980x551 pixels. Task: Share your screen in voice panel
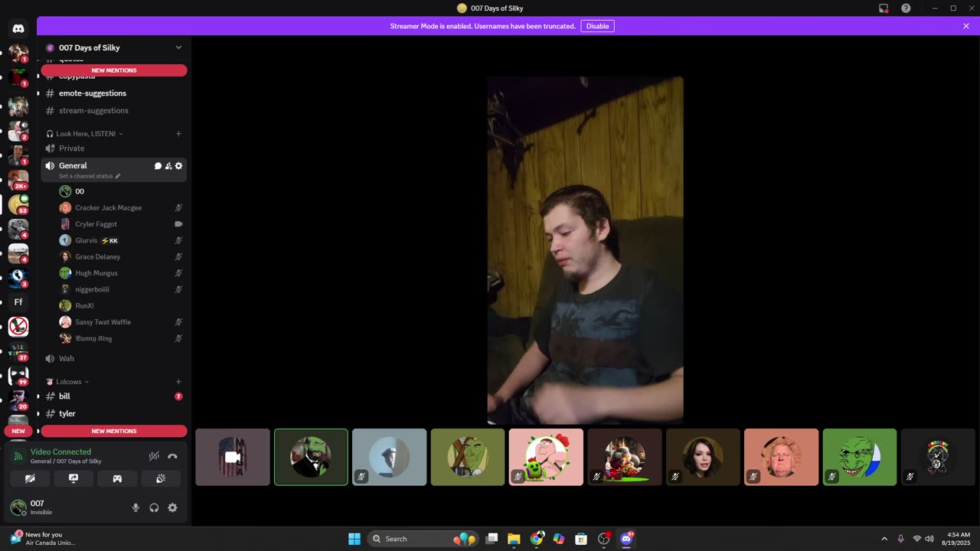[x=73, y=478]
